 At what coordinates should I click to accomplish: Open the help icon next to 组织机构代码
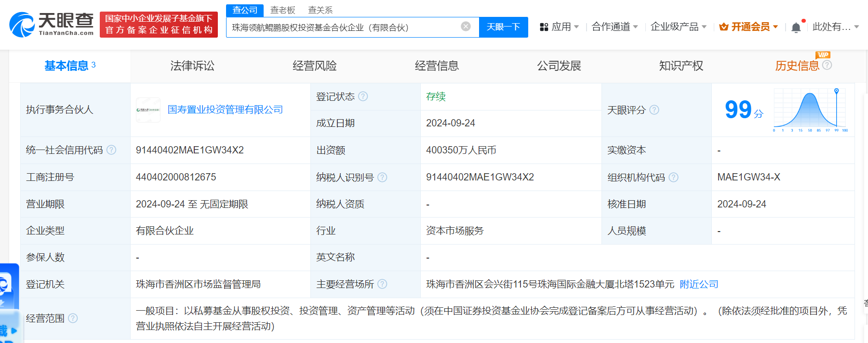674,178
